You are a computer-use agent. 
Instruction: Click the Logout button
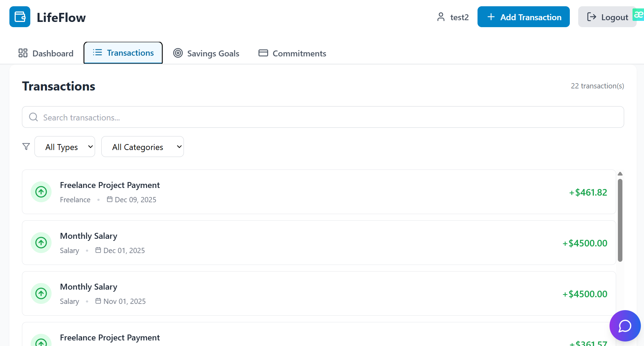(607, 17)
